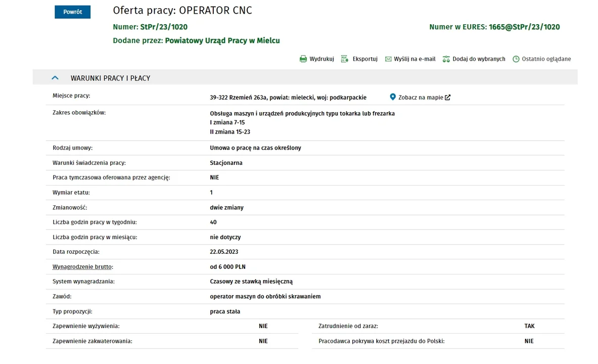Click the Zawód label
Screen dimensions: 598x364
pos(62,296)
